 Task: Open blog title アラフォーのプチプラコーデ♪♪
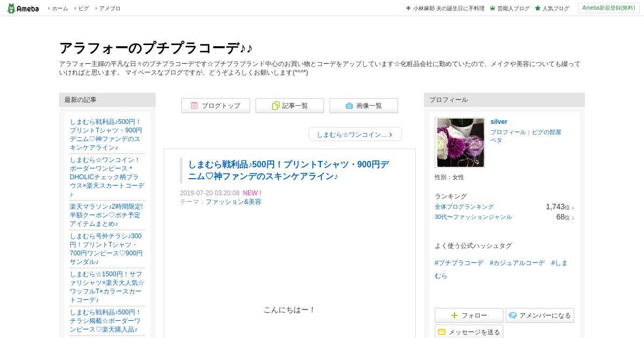coord(156,48)
